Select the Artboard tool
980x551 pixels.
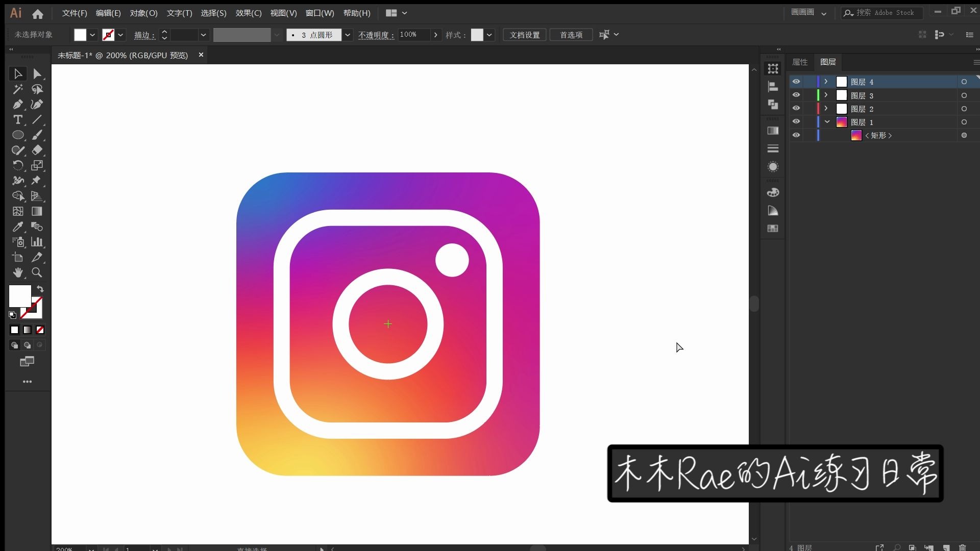18,257
